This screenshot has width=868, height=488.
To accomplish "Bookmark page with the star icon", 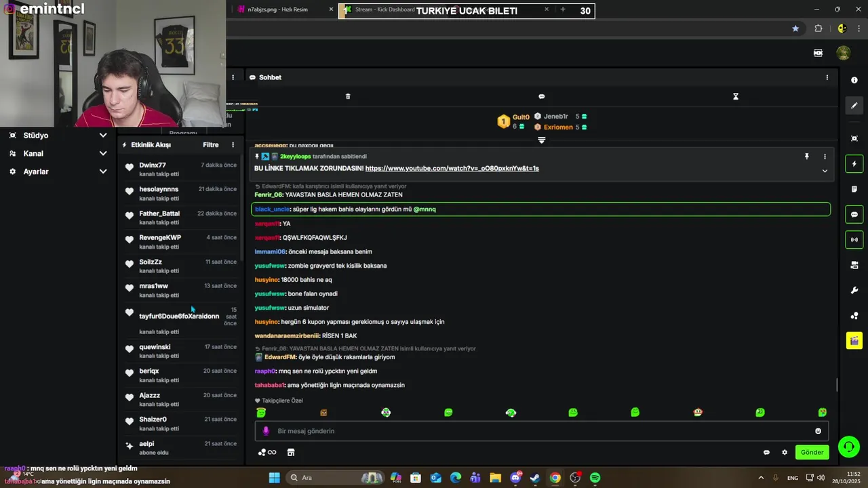I will pyautogui.click(x=795, y=28).
